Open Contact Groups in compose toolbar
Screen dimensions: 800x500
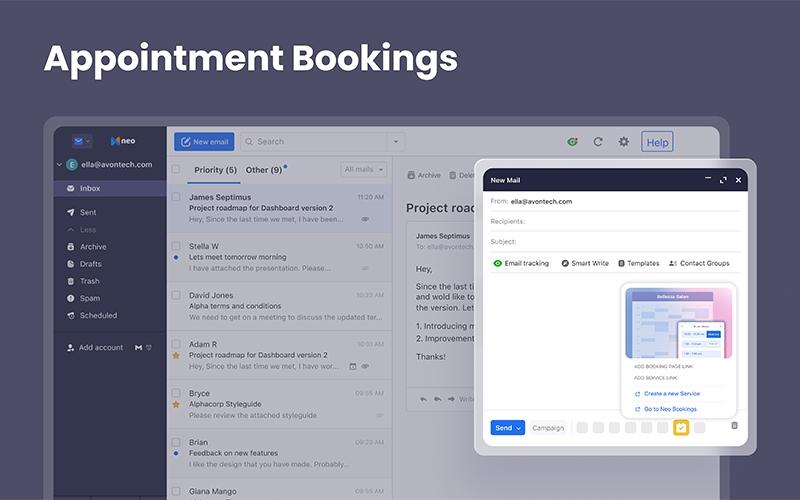point(699,263)
